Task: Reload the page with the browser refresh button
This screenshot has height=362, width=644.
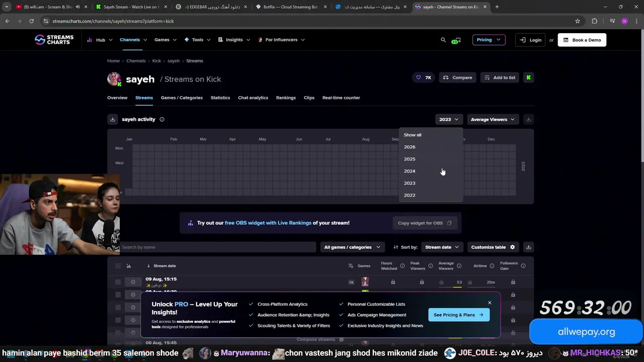Action: pyautogui.click(x=31, y=21)
